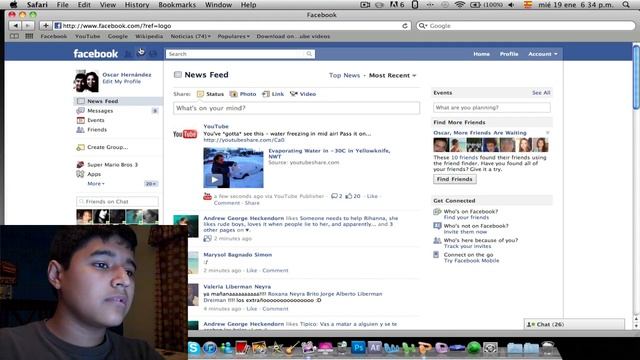Expand More in the left sidebar
Image resolution: width=640 pixels, height=360 pixels.
click(96, 184)
